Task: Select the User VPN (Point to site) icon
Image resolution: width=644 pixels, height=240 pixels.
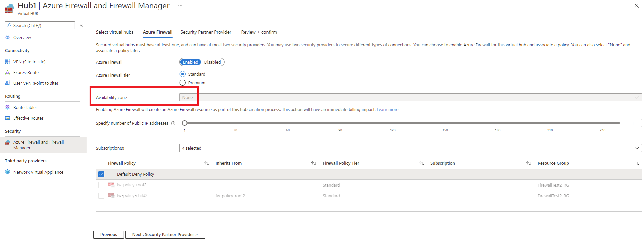Action: (x=8, y=83)
